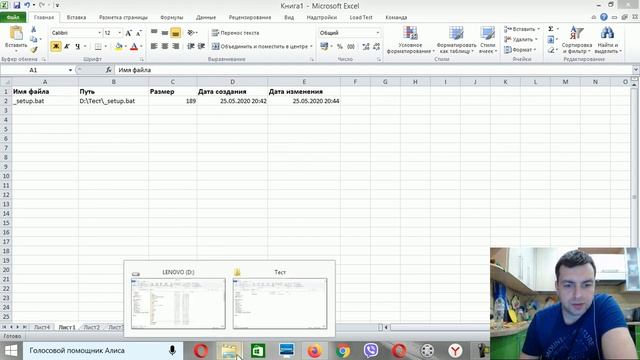Image resolution: width=640 pixels, height=360 pixels.
Task: Expand Conditional Formatting (Условное форматирование) menu
Action: (x=410, y=40)
